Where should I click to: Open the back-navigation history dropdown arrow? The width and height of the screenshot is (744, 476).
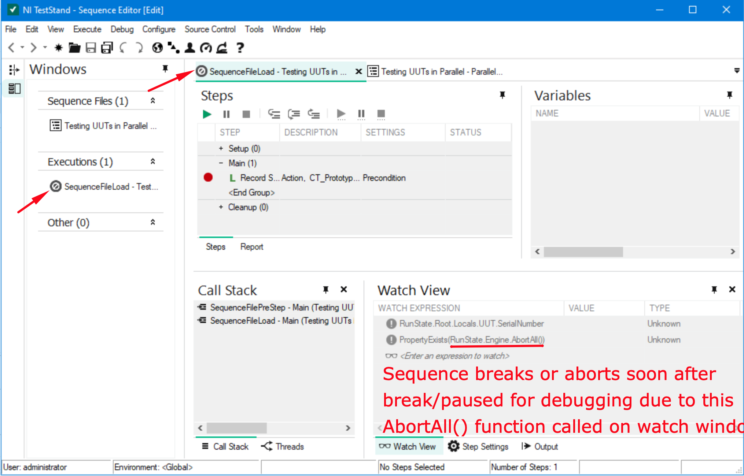pos(22,47)
